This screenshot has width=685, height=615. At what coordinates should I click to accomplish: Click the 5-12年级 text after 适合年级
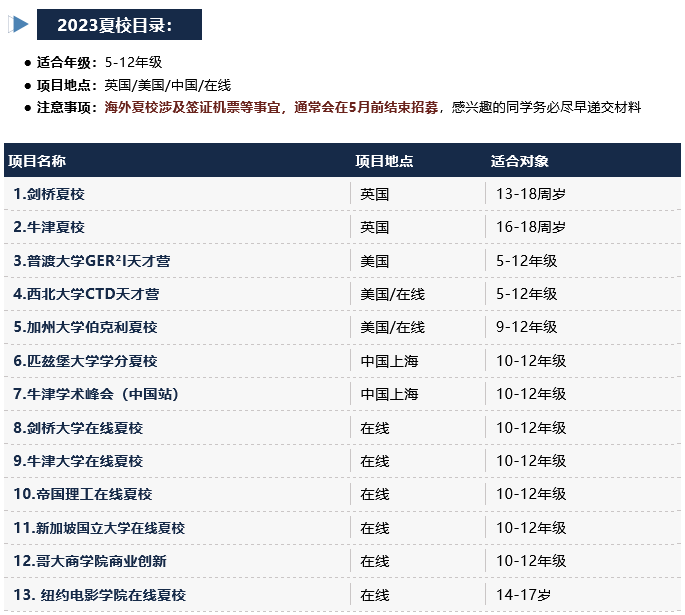[133, 62]
